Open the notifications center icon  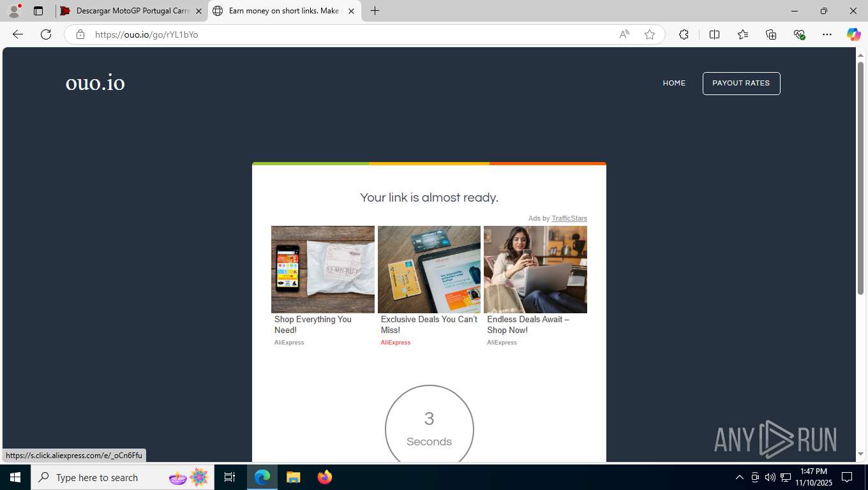tap(847, 477)
